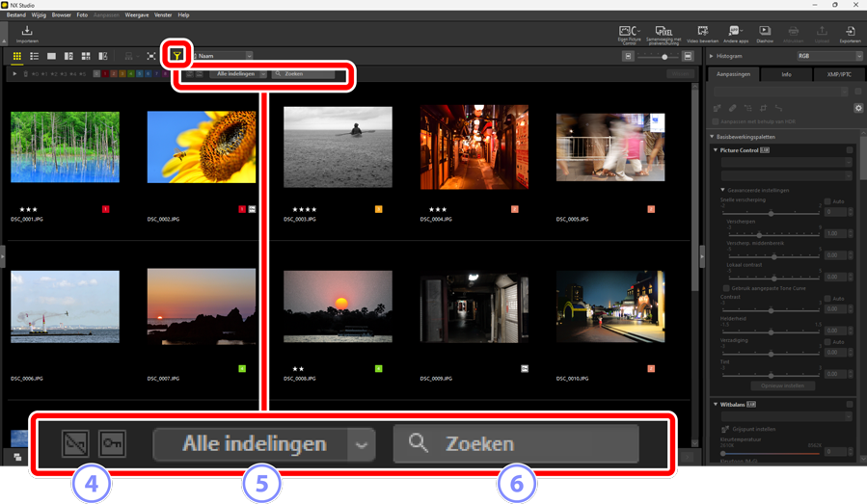Click the Exporteren icon
The width and height of the screenshot is (867, 504).
850,34
